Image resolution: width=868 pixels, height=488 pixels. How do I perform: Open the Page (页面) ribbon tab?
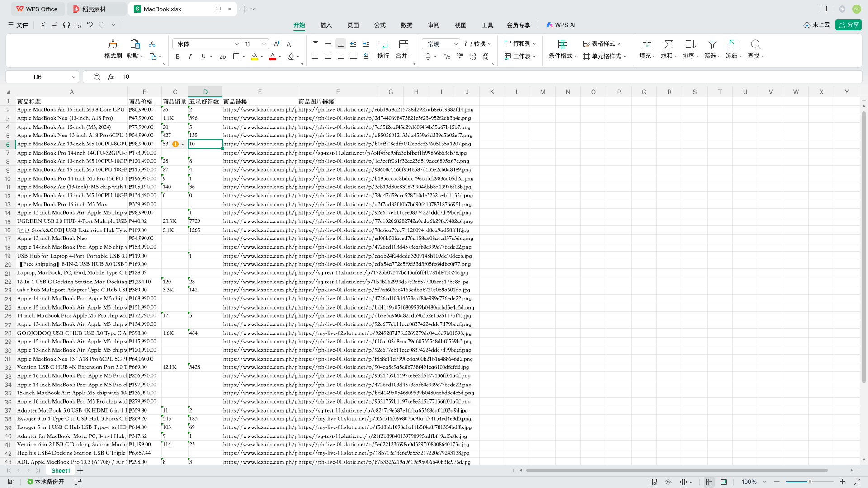click(353, 25)
